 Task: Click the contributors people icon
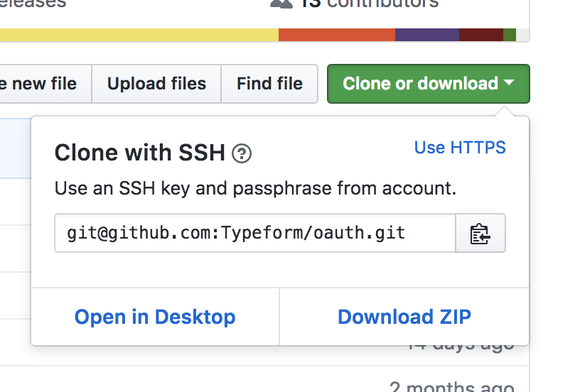[281, 4]
